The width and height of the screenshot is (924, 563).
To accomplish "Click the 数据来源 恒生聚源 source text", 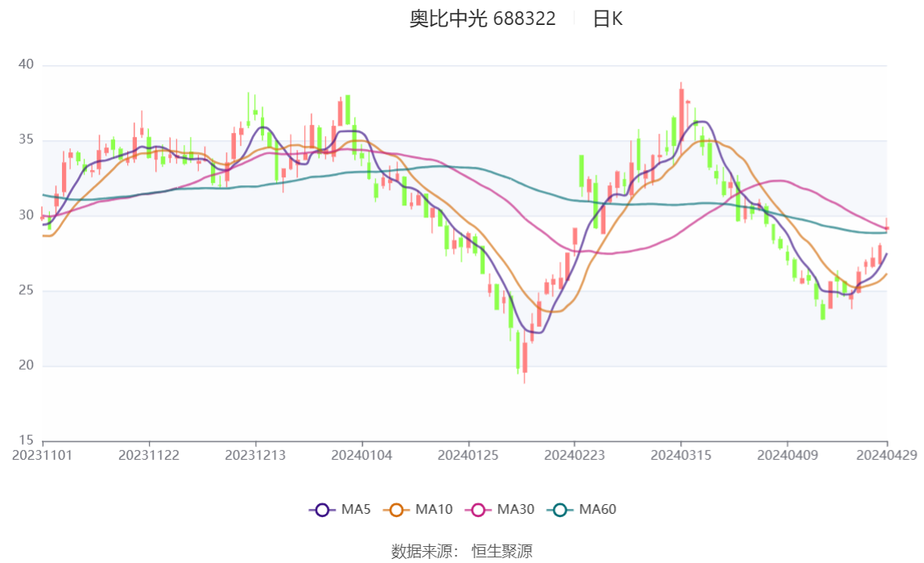I will [x=462, y=551].
